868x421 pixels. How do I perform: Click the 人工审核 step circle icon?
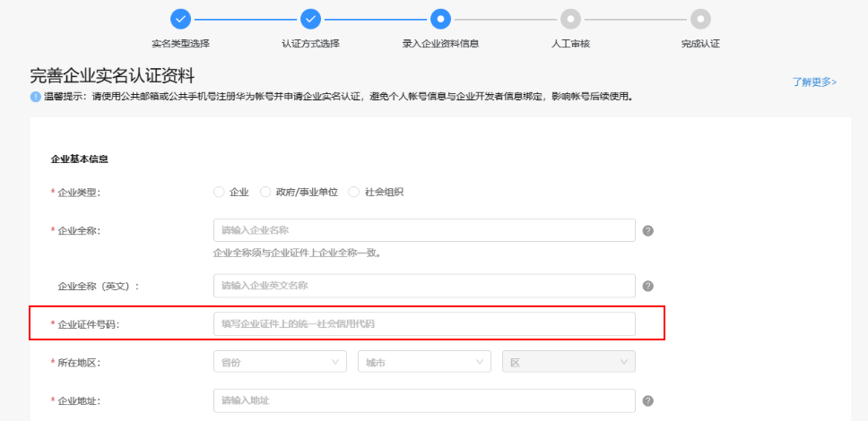(569, 19)
